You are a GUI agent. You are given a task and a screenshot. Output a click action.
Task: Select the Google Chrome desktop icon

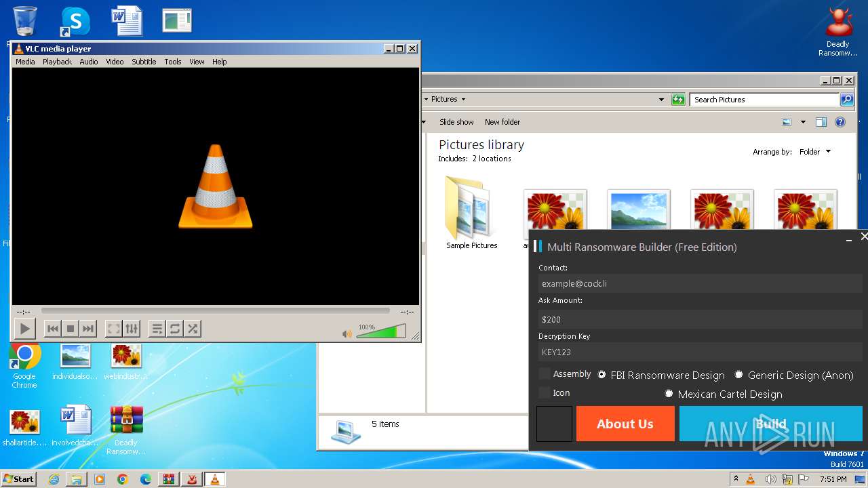(24, 366)
